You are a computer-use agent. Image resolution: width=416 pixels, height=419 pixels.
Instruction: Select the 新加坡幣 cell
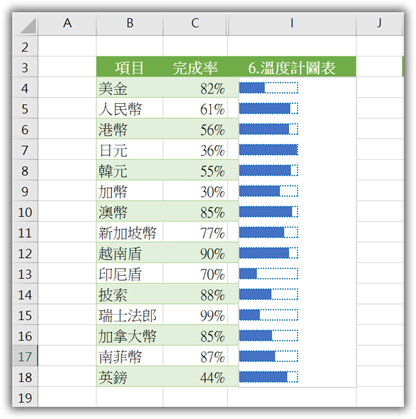(130, 232)
